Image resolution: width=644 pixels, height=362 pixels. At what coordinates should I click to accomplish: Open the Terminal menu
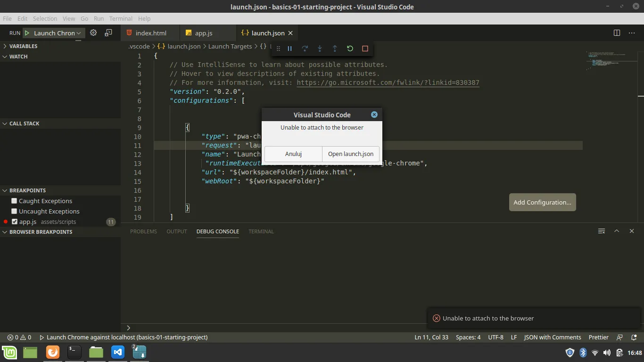point(121,18)
